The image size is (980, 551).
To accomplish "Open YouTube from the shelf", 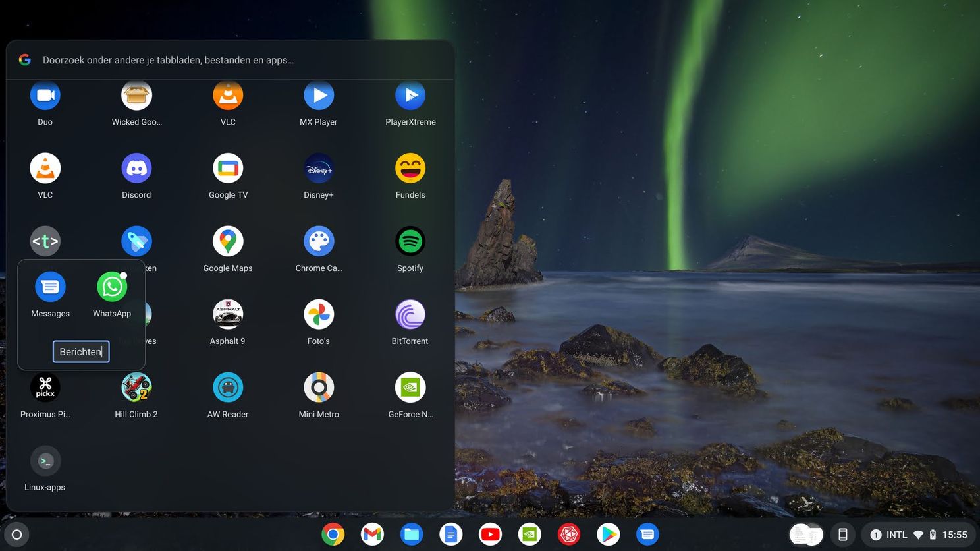I will tap(491, 535).
